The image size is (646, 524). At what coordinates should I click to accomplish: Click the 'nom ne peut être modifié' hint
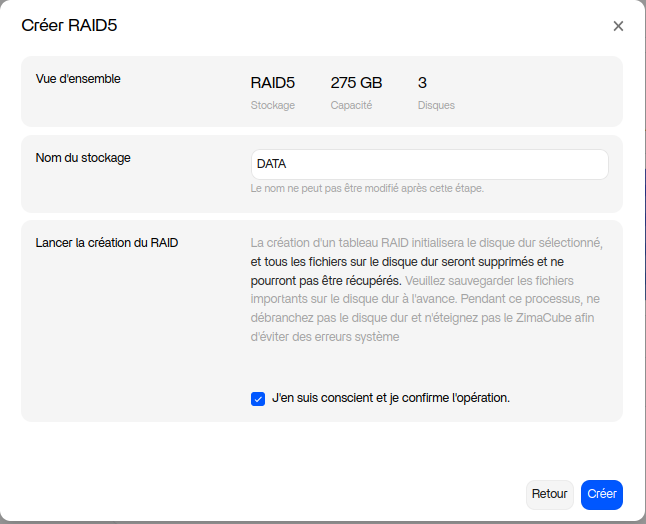(x=367, y=188)
